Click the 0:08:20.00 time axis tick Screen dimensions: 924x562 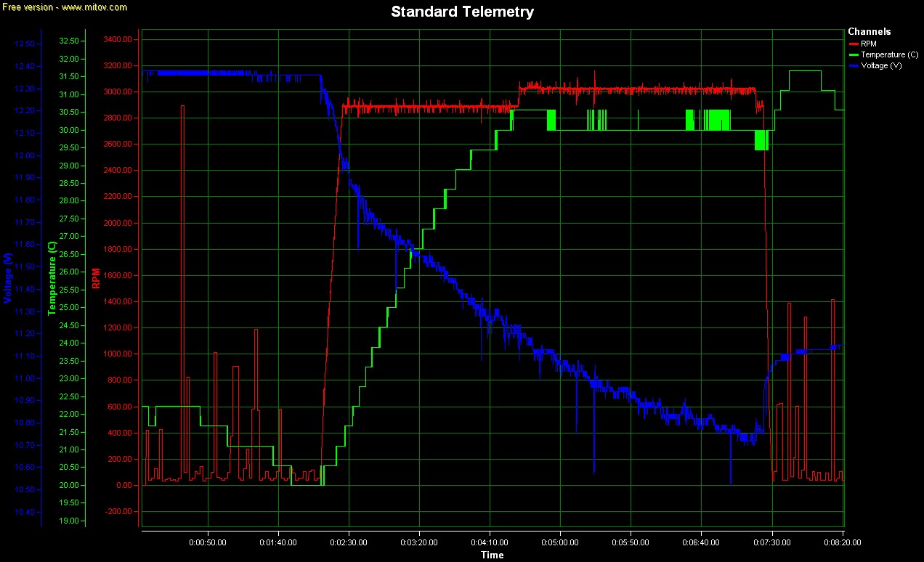pyautogui.click(x=841, y=542)
